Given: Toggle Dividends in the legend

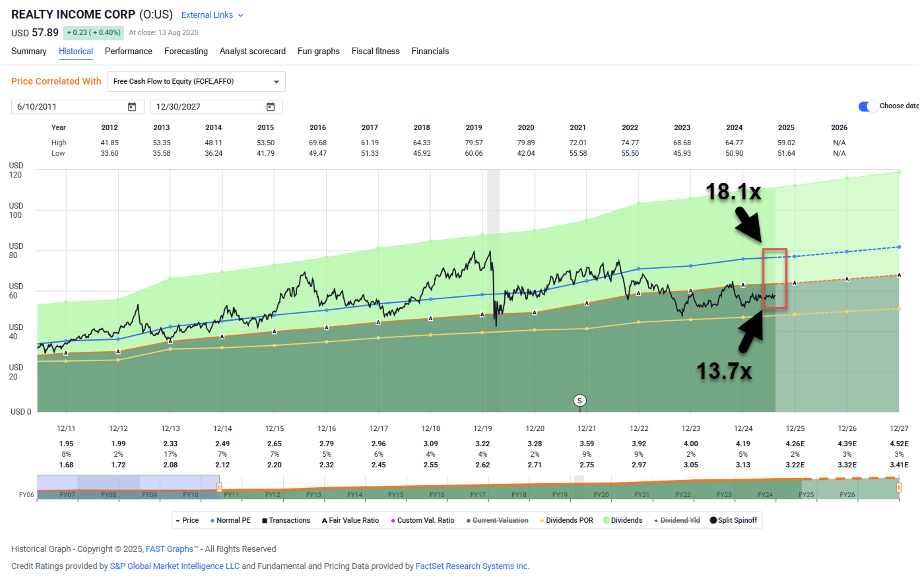Looking at the screenshot, I should pyautogui.click(x=623, y=520).
